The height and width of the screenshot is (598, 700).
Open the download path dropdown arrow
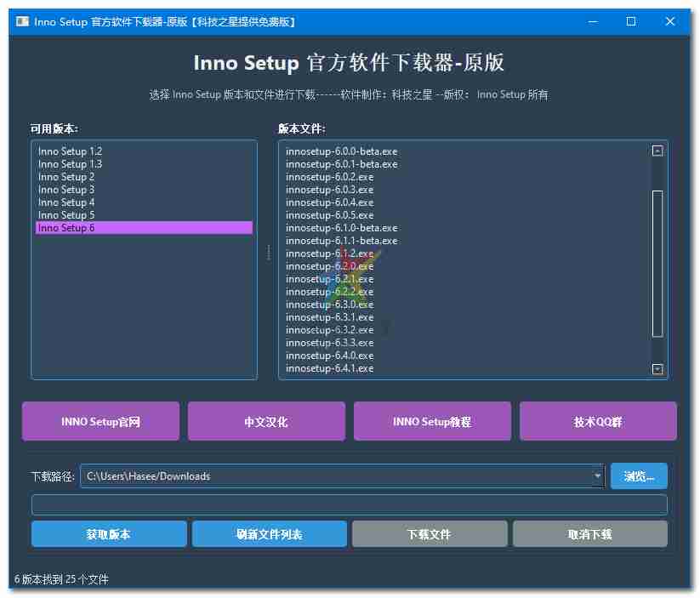tap(597, 476)
